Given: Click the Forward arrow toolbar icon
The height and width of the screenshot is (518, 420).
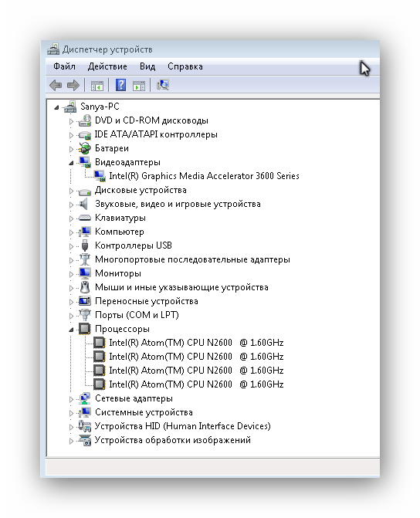Looking at the screenshot, I should point(73,86).
